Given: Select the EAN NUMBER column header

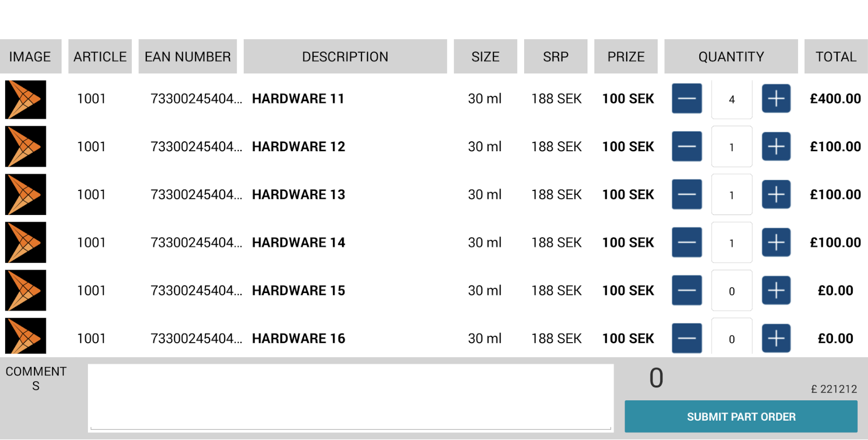Looking at the screenshot, I should pyautogui.click(x=187, y=57).
